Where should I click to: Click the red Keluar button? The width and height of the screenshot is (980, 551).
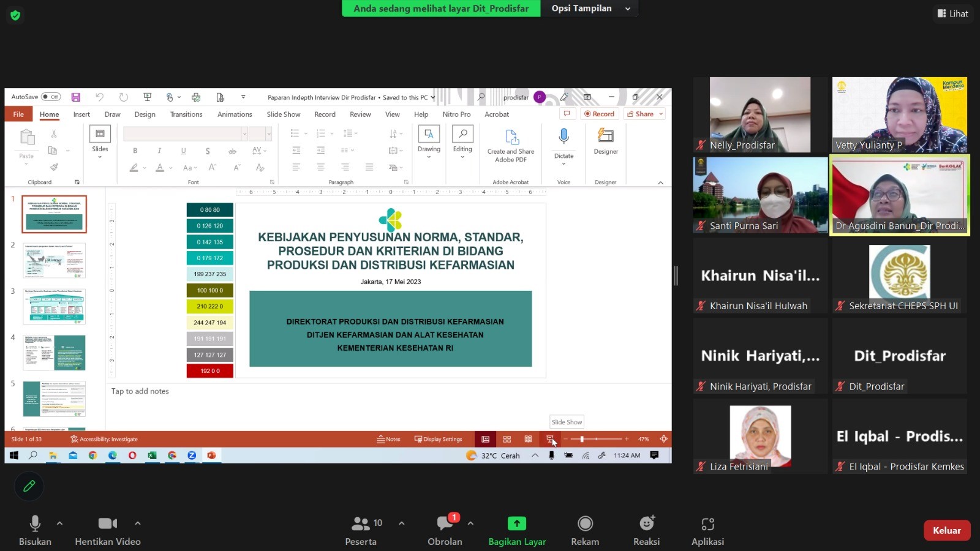946,530
